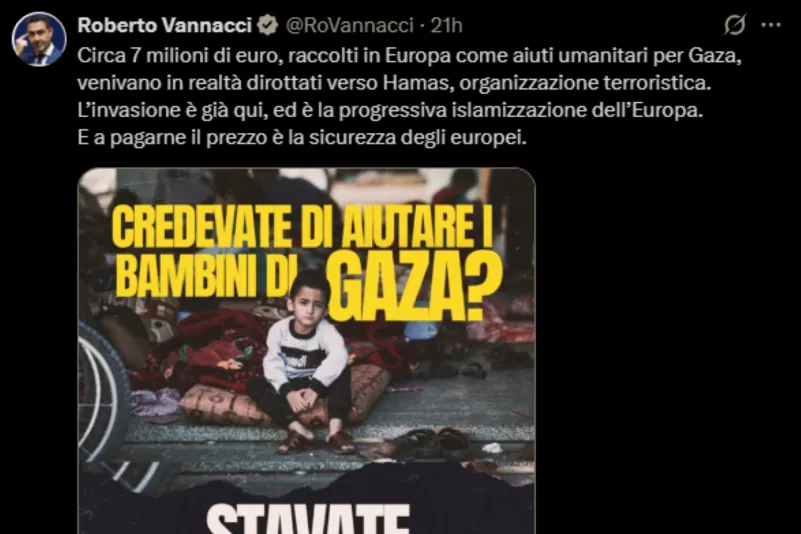This screenshot has width=801, height=534.
Task: Click the verified badge beside Roberto Vannacci
Action: (267, 25)
